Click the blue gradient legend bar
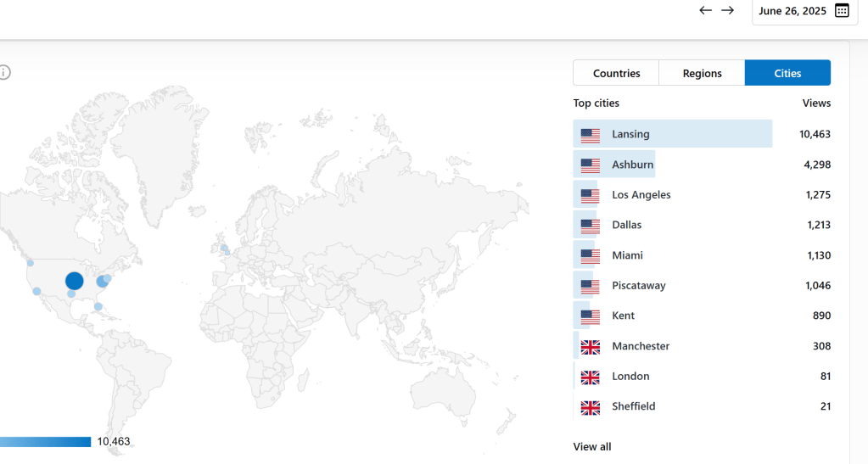 (x=45, y=442)
